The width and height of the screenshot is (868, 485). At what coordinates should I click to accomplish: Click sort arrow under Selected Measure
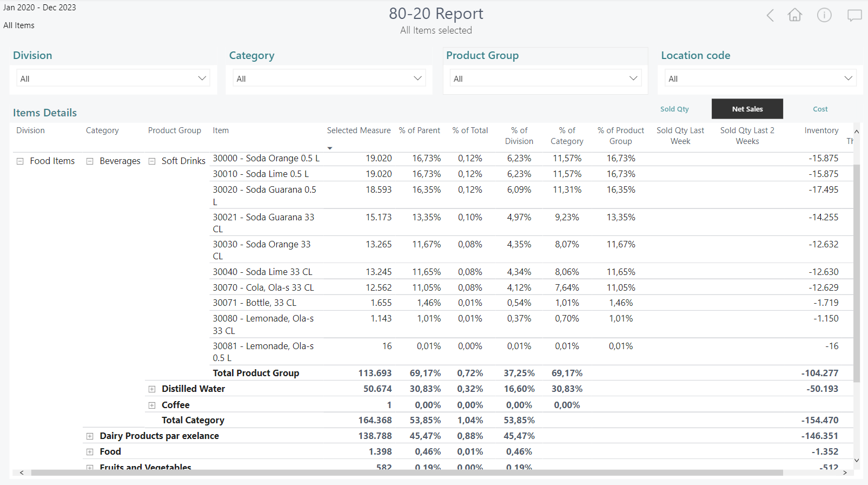[330, 148]
